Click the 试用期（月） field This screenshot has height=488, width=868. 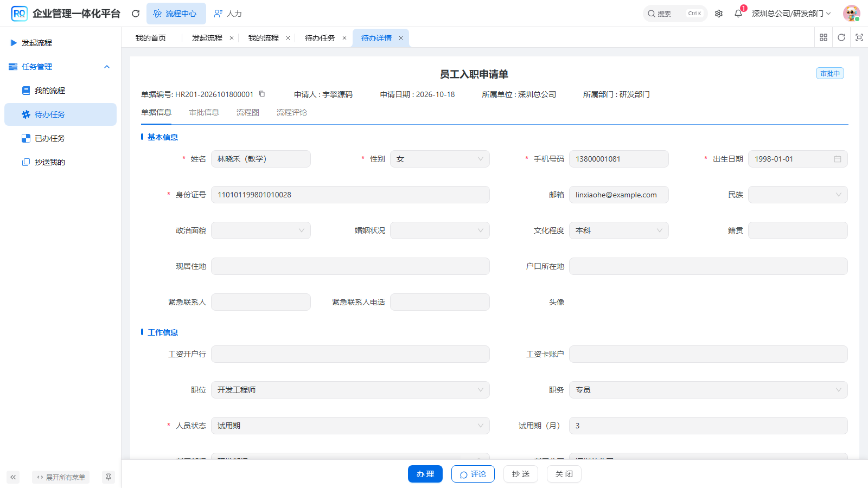(709, 426)
